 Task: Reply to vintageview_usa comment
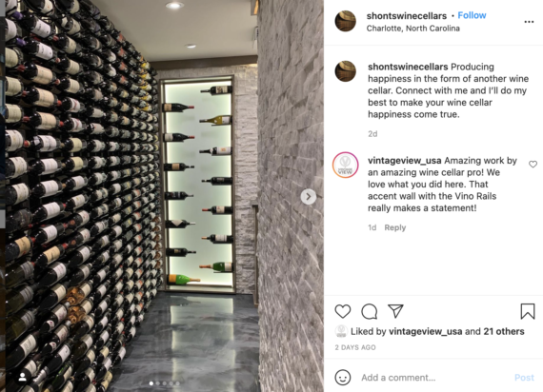point(394,227)
